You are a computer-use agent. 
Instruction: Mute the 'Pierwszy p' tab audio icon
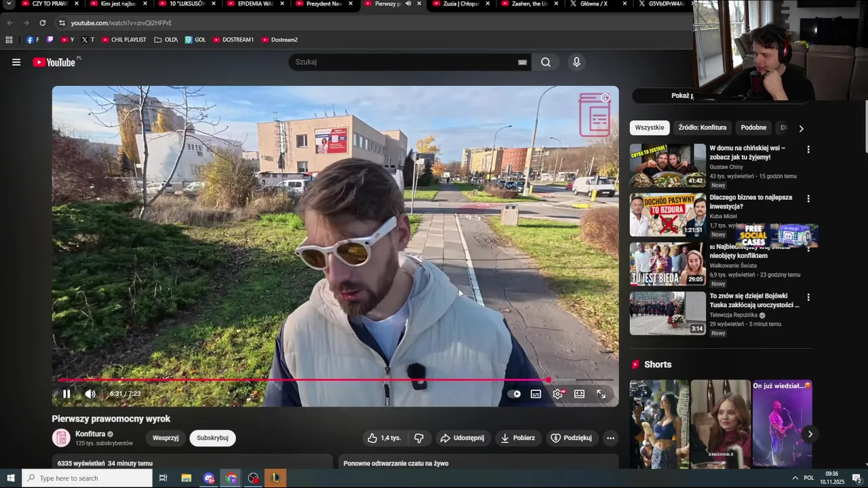tap(408, 4)
